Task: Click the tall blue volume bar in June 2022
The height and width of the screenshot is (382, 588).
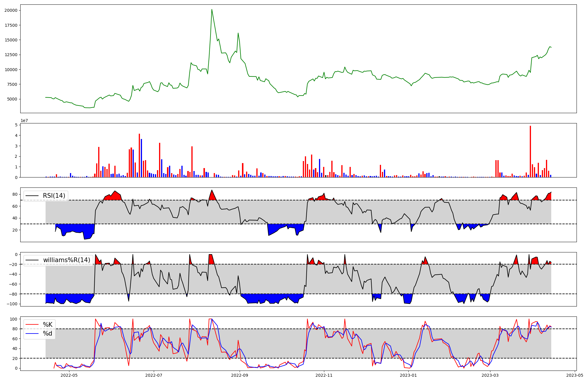Action: (141, 158)
